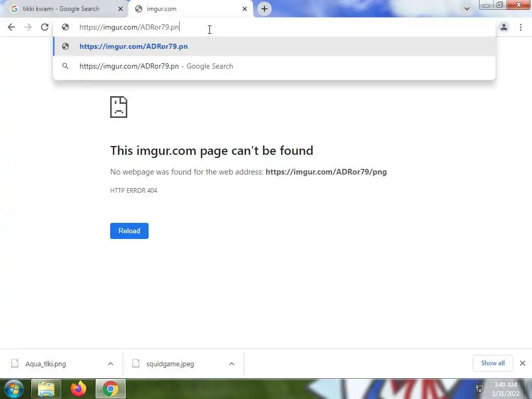Image resolution: width=532 pixels, height=399 pixels.
Task: Go back using the browser back arrow
Action: [x=11, y=27]
